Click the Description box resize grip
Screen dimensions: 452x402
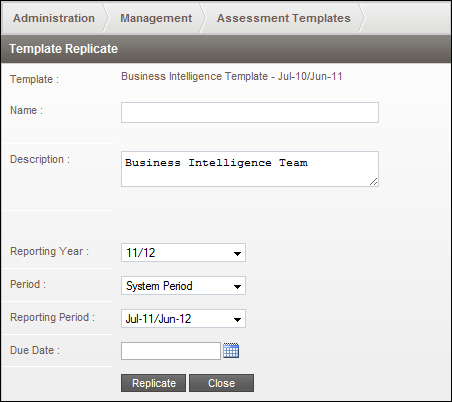pyautogui.click(x=374, y=182)
